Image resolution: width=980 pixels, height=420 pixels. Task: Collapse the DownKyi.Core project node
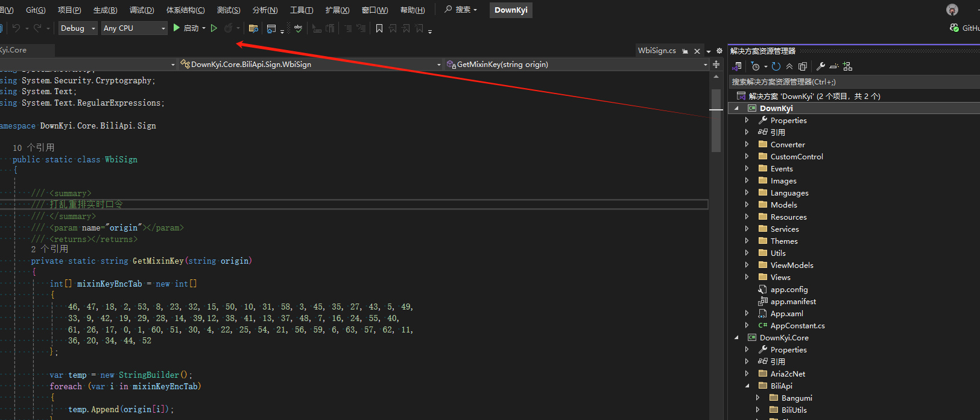click(x=736, y=338)
